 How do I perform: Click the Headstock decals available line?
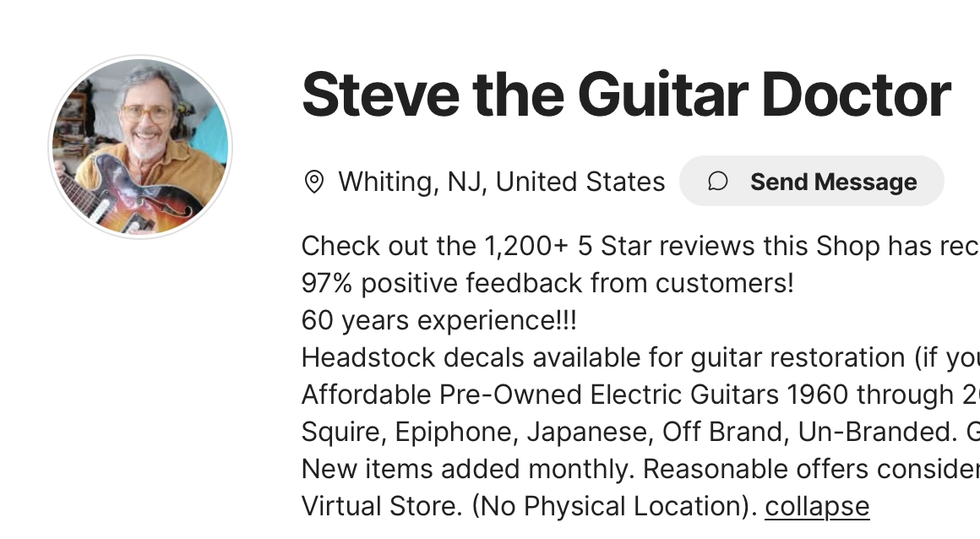pyautogui.click(x=640, y=357)
